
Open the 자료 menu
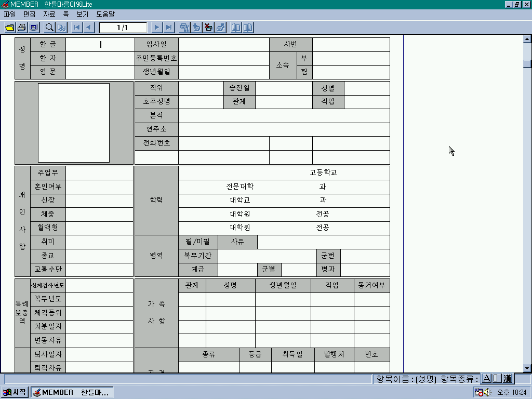click(49, 14)
